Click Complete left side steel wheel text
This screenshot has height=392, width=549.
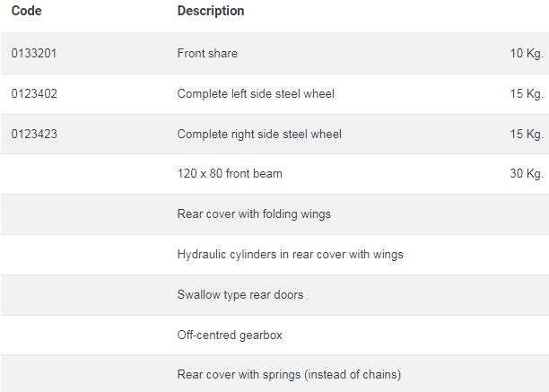256,94
